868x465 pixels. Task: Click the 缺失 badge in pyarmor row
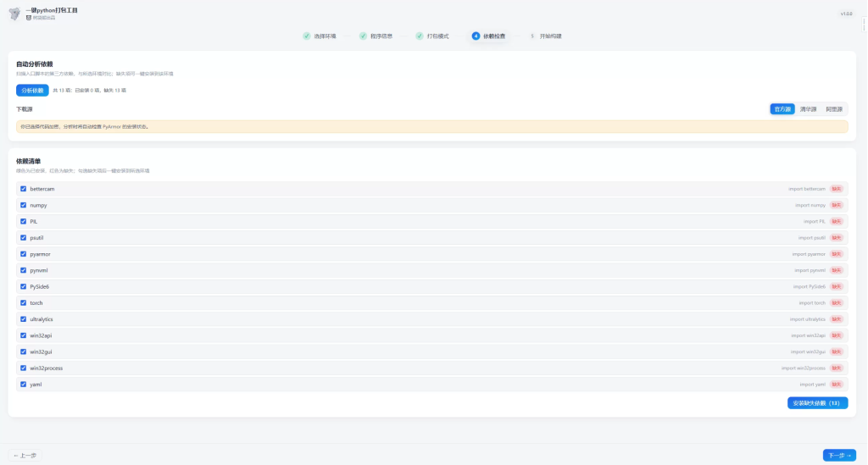837,254
